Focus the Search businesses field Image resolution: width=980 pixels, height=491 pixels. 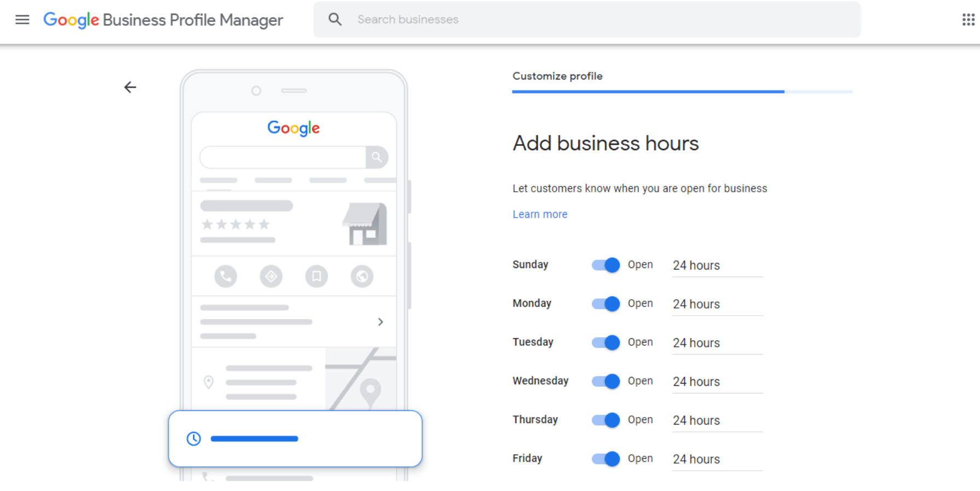587,19
